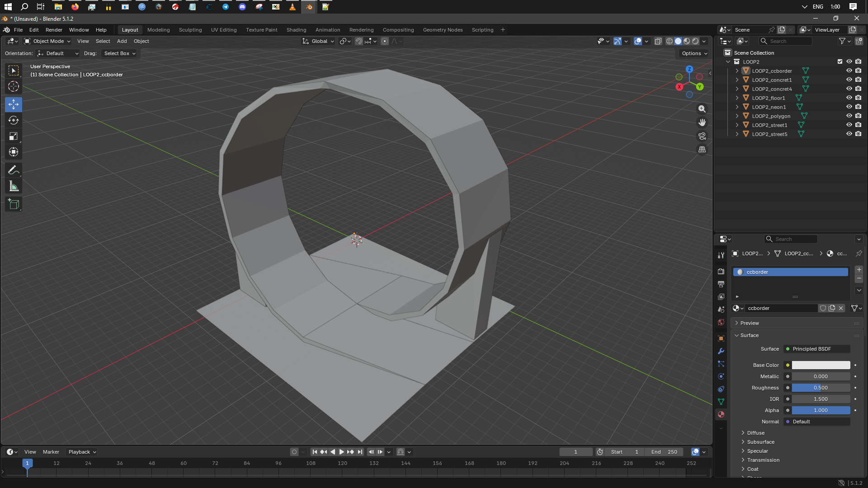
Task: Click the Principled BSDF surface shader button
Action: pos(817,349)
